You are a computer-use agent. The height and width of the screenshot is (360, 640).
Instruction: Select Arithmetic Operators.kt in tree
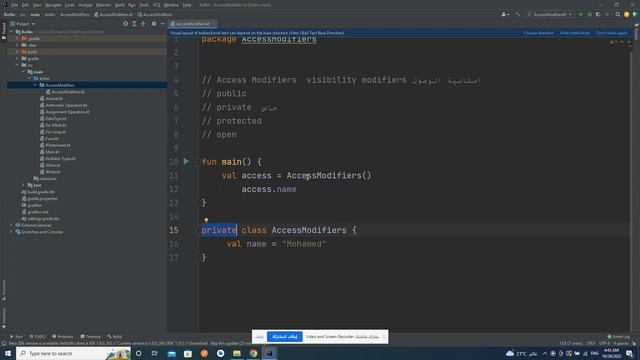(x=63, y=105)
